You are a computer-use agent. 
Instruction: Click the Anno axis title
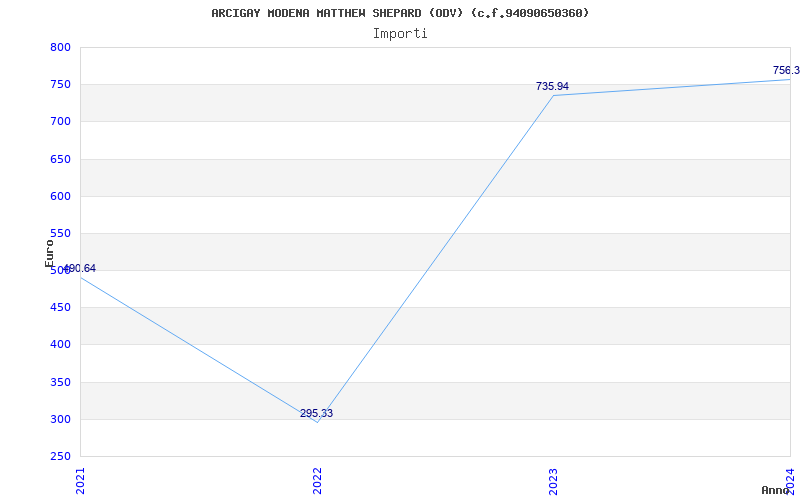pyautogui.click(x=775, y=490)
